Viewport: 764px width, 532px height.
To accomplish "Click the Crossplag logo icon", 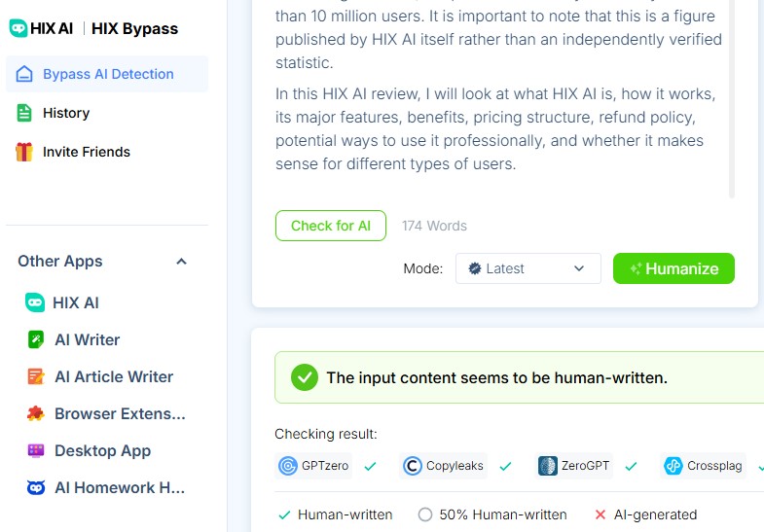I will click(x=673, y=466).
